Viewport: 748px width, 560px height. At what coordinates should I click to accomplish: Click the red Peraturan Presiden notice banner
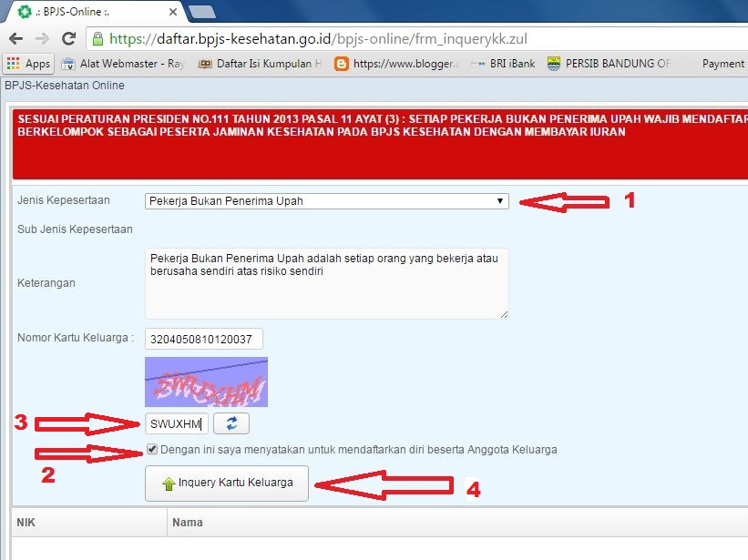tap(380, 144)
